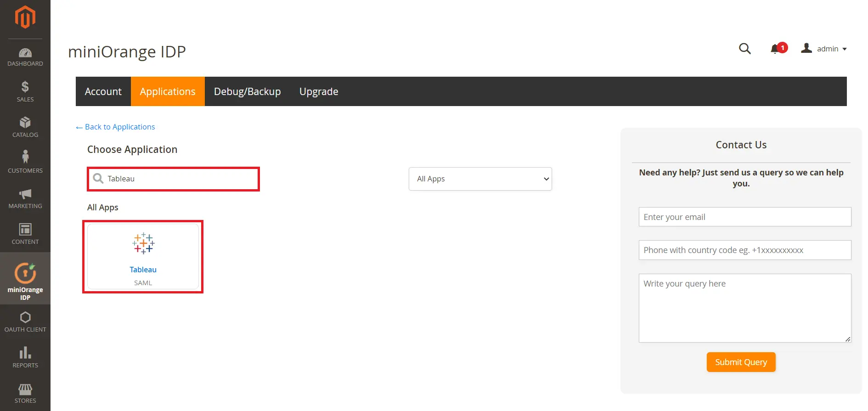Focus the Enter your email field
The width and height of the screenshot is (868, 411).
745,217
